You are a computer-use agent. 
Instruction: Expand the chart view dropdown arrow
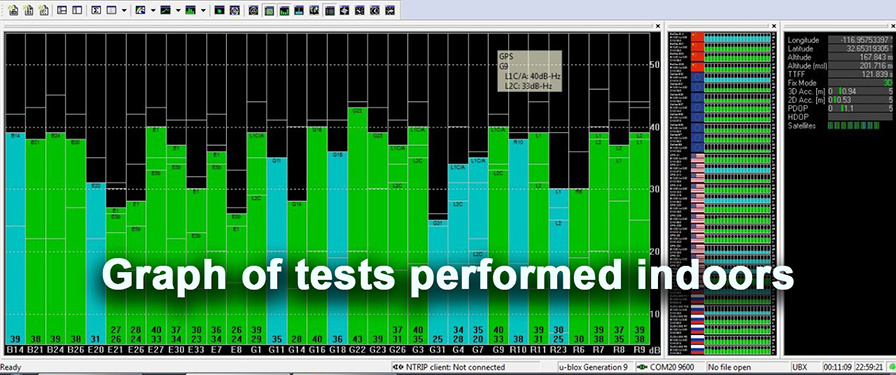(178, 10)
